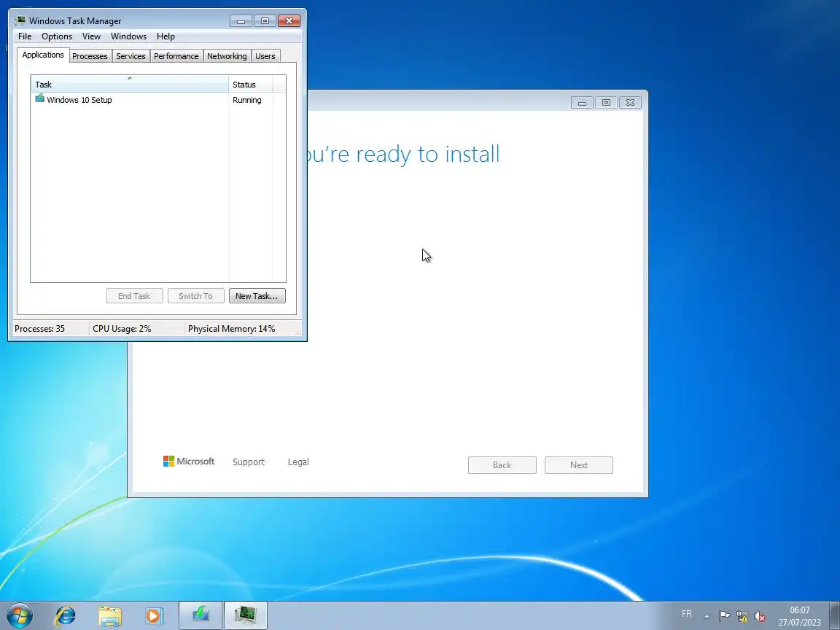Click the Switch To button
The width and height of the screenshot is (840, 630).
[195, 296]
